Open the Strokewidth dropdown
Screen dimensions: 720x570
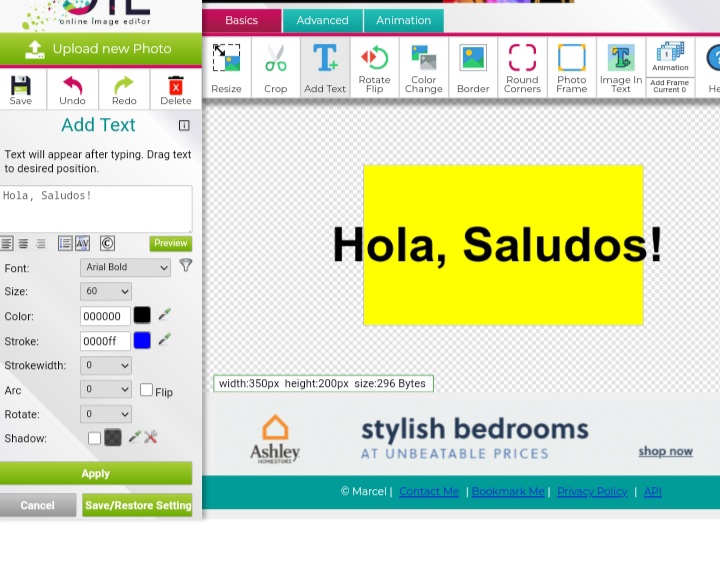point(105,366)
